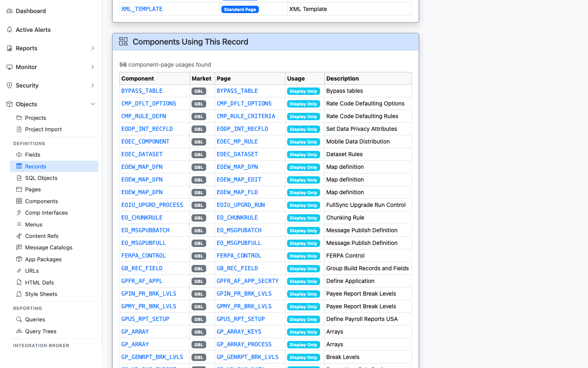Image resolution: width=588 pixels, height=368 pixels.
Task: Open GPUS_RPT_SETUP component link
Action: [145, 319]
